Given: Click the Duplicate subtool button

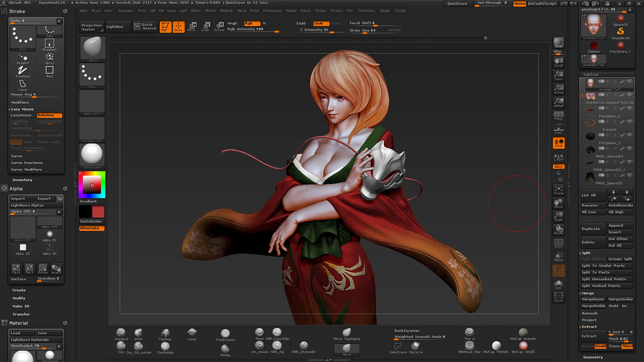Looking at the screenshot, I should point(593,229).
